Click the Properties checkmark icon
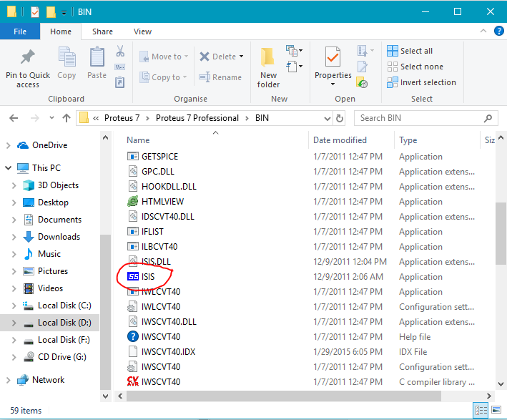The width and height of the screenshot is (507, 420). (x=333, y=57)
